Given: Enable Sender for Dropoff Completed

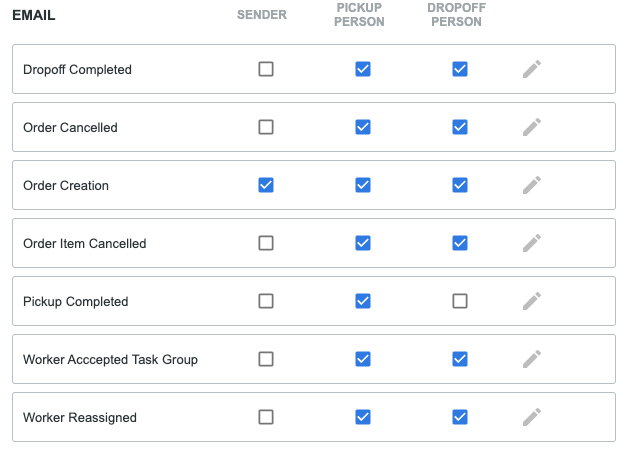Looking at the screenshot, I should 266,69.
